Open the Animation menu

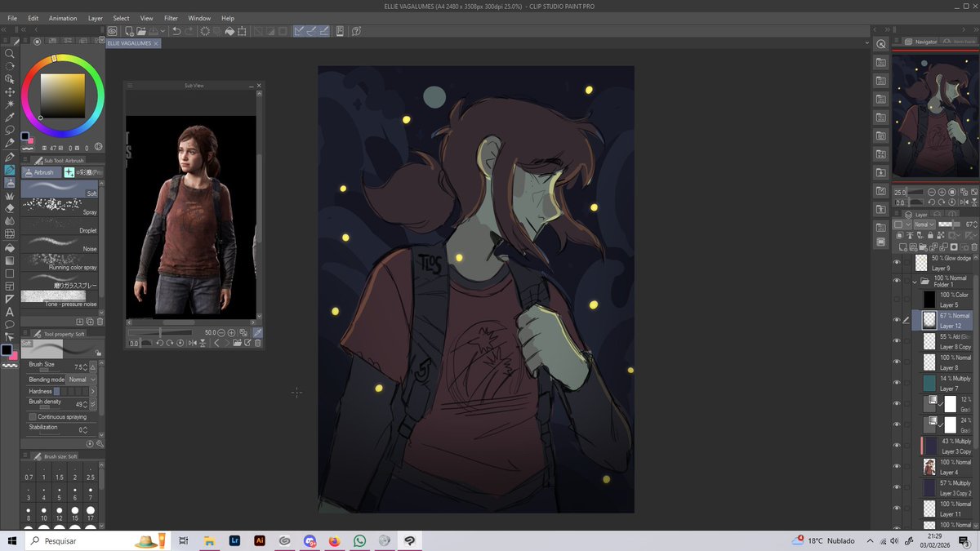pyautogui.click(x=63, y=18)
